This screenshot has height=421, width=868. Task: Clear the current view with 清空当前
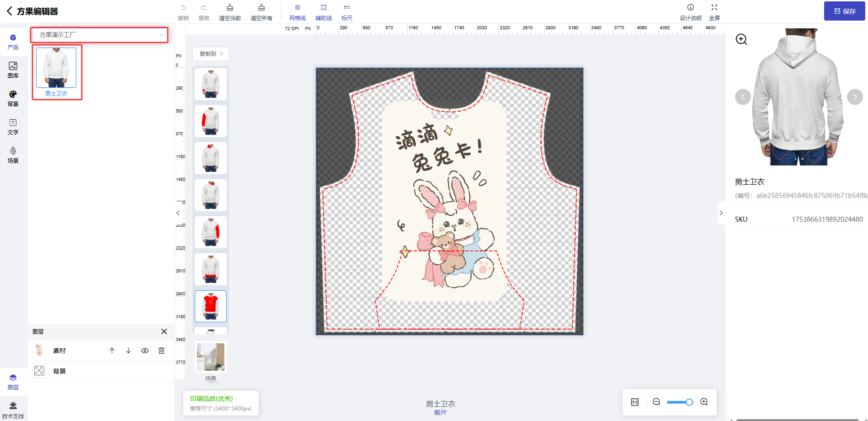click(x=230, y=12)
